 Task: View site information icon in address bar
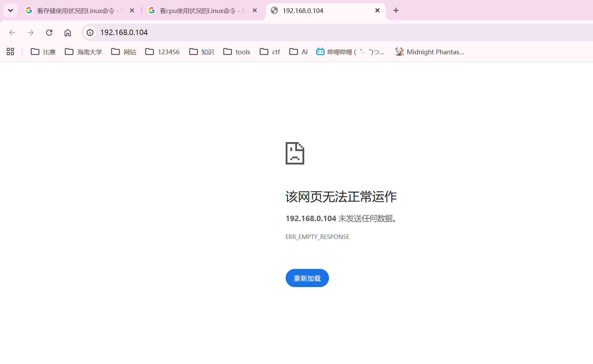90,33
